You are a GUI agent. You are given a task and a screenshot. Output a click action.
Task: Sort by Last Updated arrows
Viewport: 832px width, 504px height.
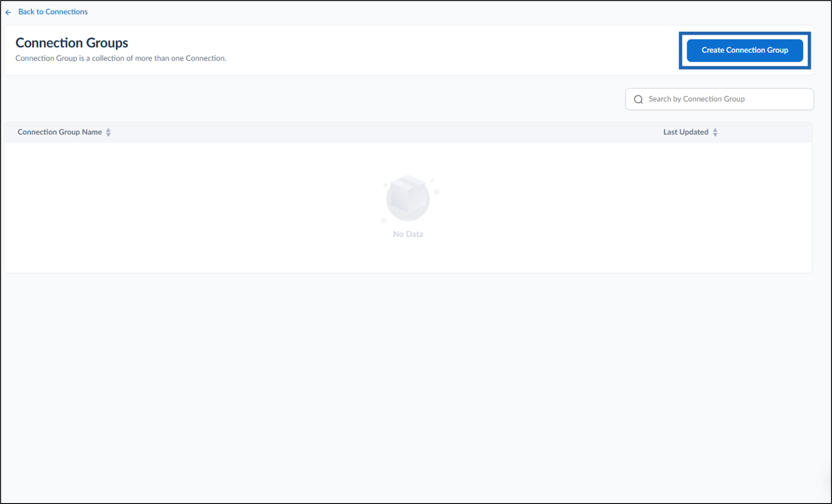click(715, 132)
